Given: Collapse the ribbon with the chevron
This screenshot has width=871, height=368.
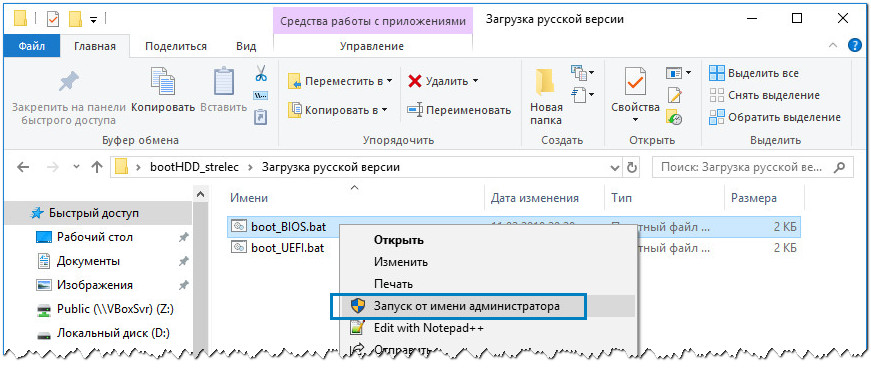Looking at the screenshot, I should point(833,46).
